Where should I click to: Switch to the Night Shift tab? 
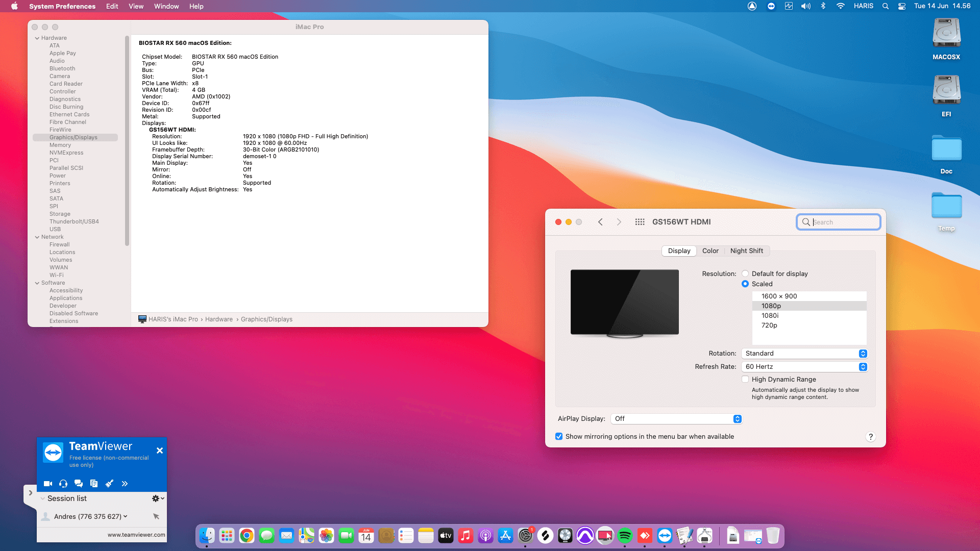click(x=747, y=251)
